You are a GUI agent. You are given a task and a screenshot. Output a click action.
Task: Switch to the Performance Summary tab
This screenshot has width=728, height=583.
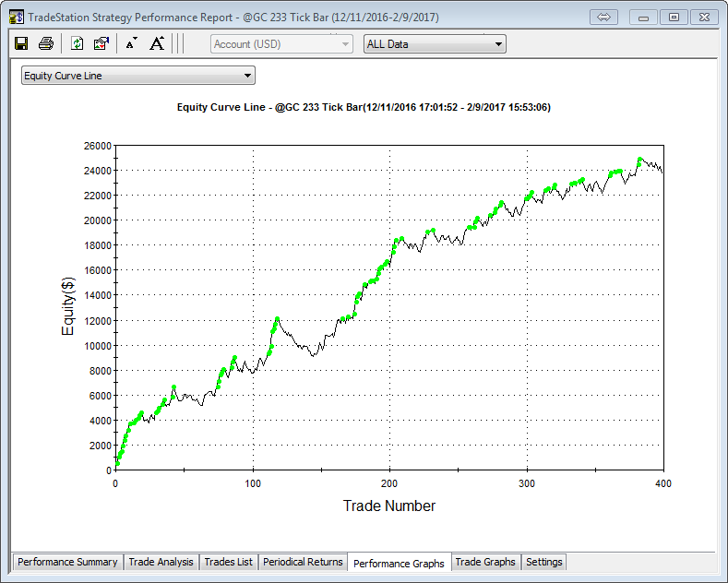click(67, 562)
